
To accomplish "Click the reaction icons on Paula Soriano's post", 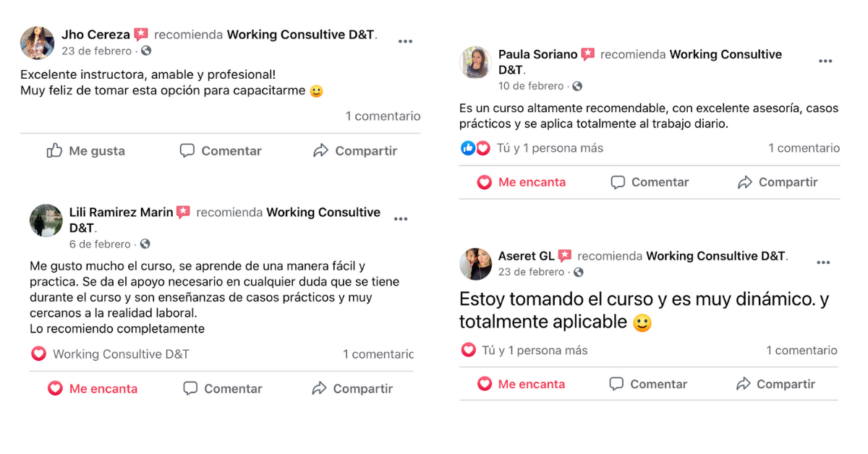I will (x=475, y=148).
